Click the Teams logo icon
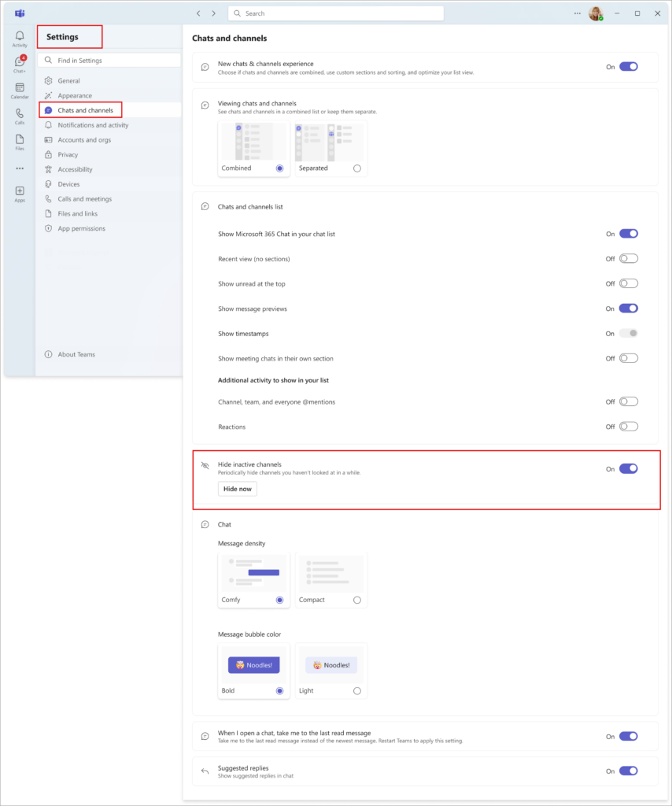The width and height of the screenshot is (672, 806). (20, 13)
